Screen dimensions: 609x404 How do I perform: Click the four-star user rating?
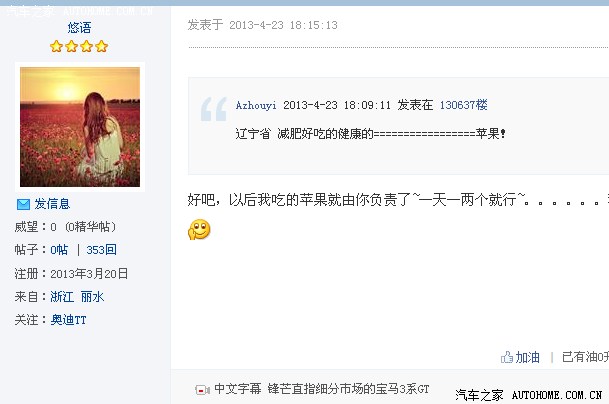pos(79,47)
